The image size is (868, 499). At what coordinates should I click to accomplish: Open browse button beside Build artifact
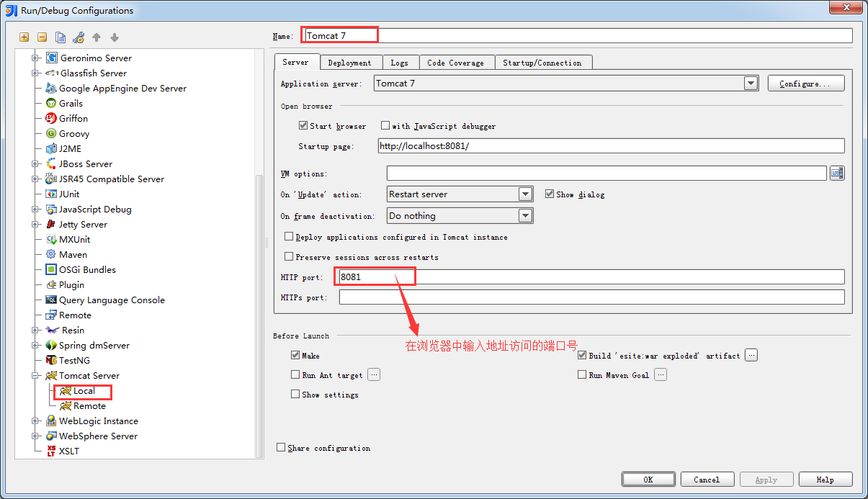click(x=751, y=355)
